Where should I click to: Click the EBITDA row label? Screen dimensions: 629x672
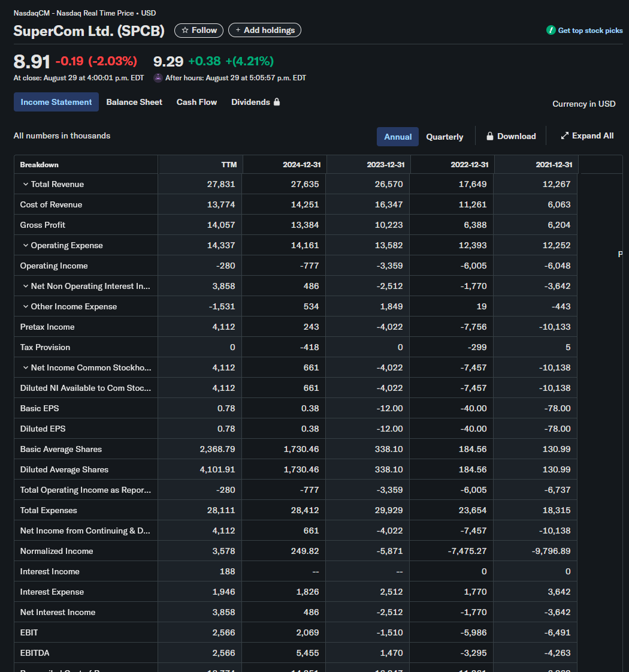(x=35, y=653)
